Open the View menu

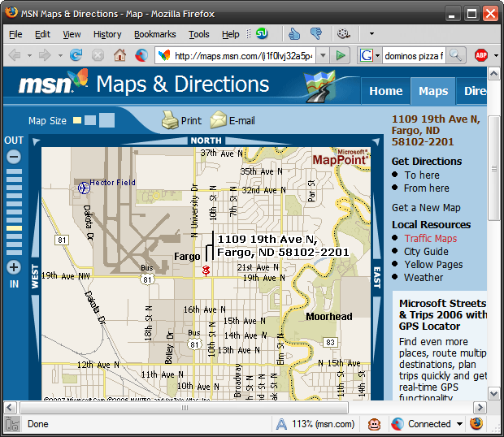[x=72, y=34]
